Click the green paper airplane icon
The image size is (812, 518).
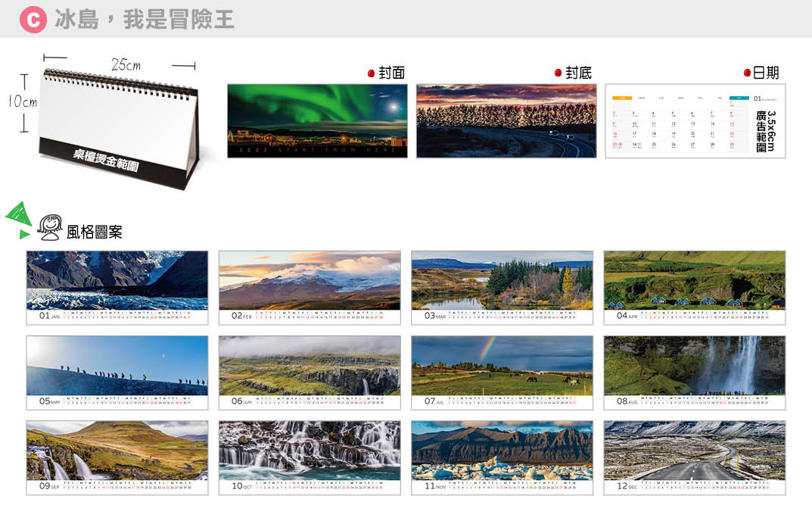[x=18, y=217]
